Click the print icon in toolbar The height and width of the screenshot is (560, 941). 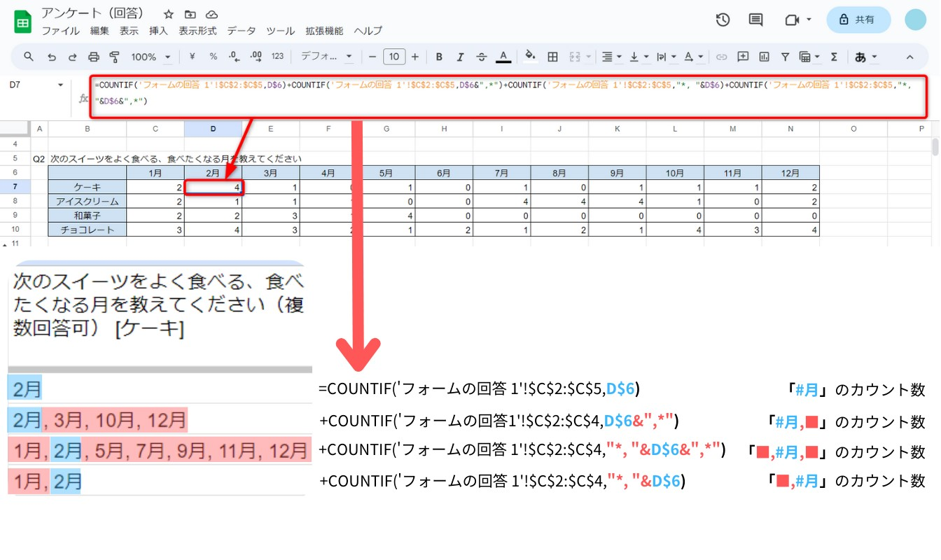(93, 57)
